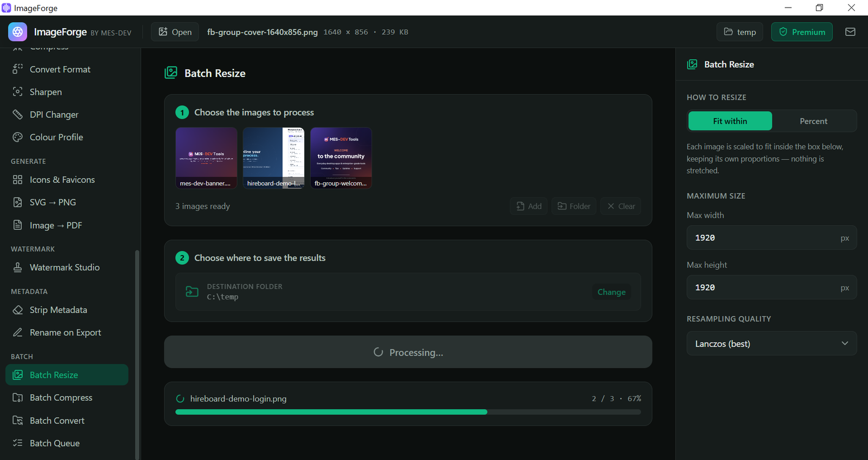Click the fb-group-cover-1640x856.png filename
Image resolution: width=868 pixels, height=460 pixels.
pos(262,32)
